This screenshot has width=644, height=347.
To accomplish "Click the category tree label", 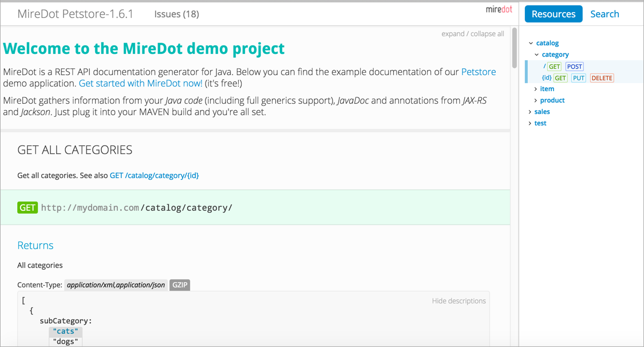I will pyautogui.click(x=555, y=54).
